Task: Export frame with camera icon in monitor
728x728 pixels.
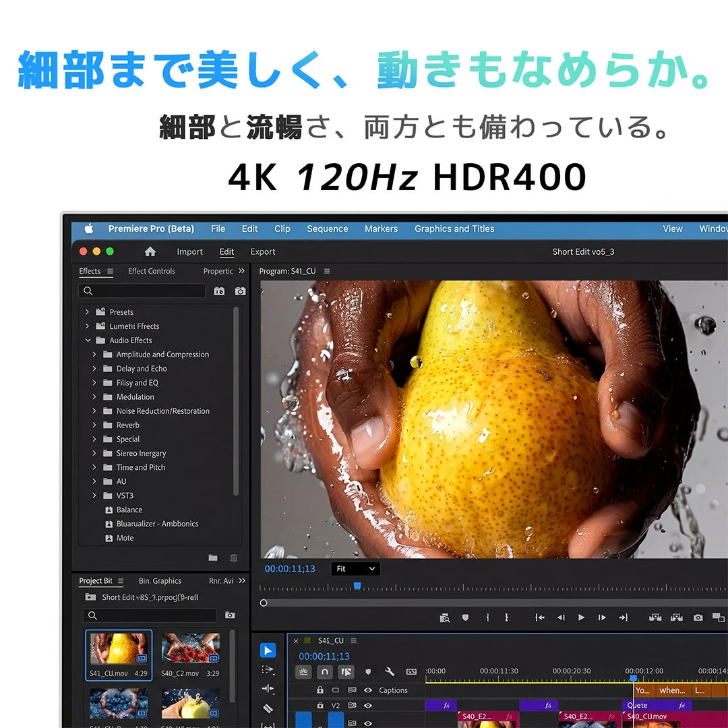Action: pyautogui.click(x=698, y=617)
